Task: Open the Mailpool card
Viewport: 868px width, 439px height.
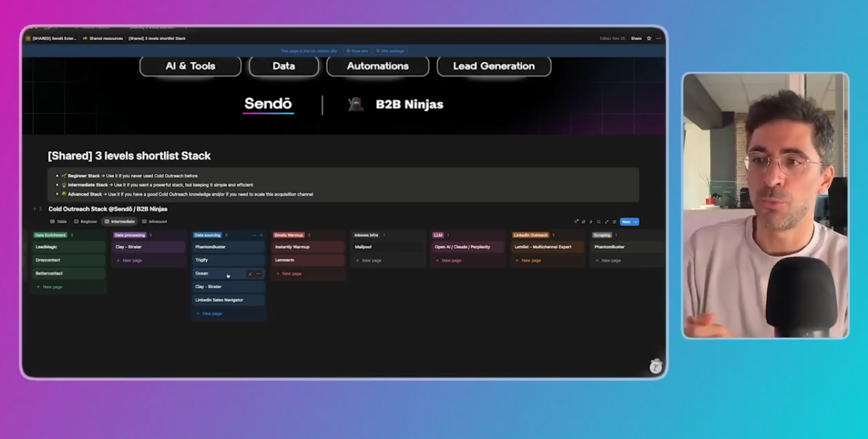Action: [x=388, y=247]
